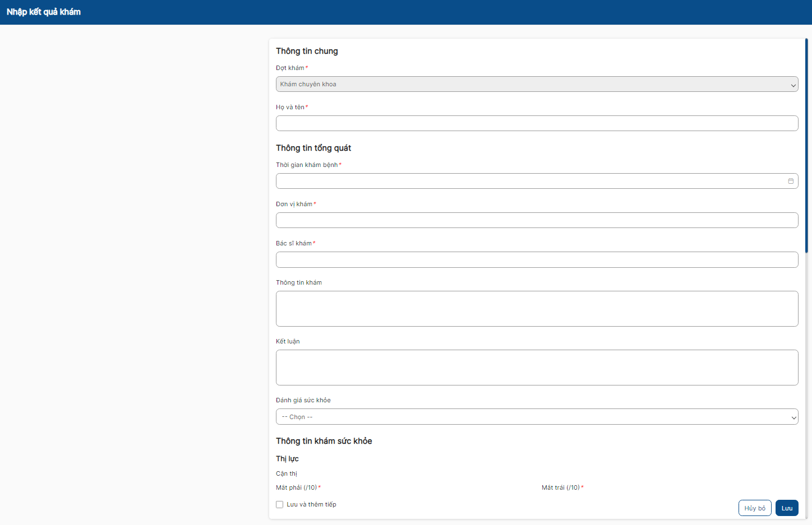
Task: Expand the Đợt khám dropdown arrow
Action: tap(793, 85)
